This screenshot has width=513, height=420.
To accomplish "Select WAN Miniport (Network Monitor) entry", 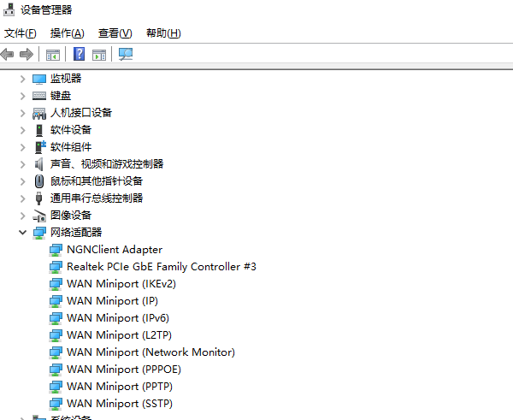I will coord(150,352).
